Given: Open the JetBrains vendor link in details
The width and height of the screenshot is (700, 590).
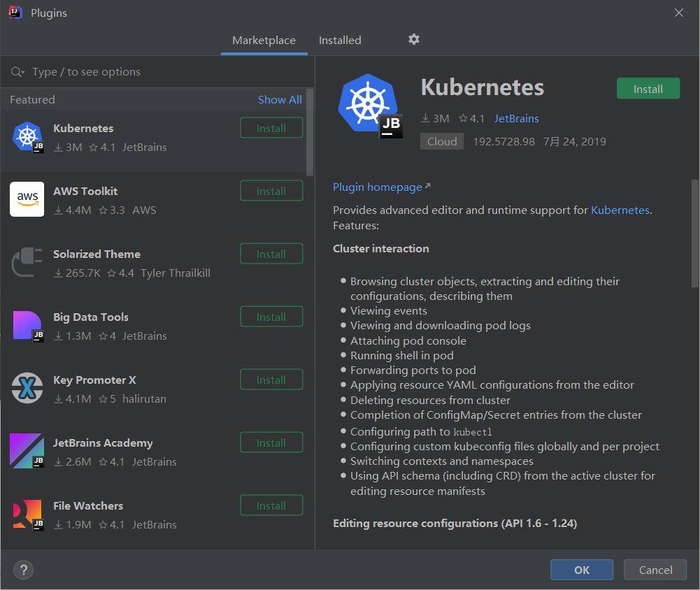Looking at the screenshot, I should click(516, 119).
